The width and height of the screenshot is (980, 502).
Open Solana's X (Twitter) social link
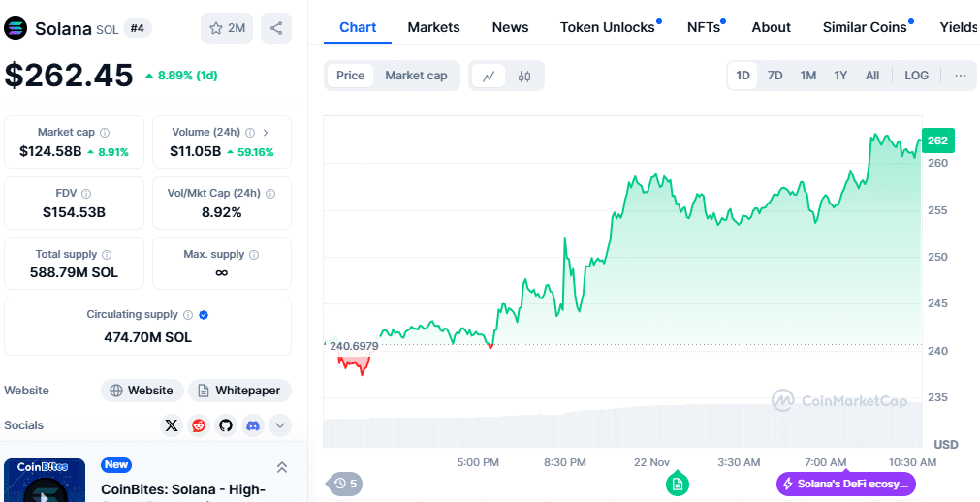coord(172,425)
